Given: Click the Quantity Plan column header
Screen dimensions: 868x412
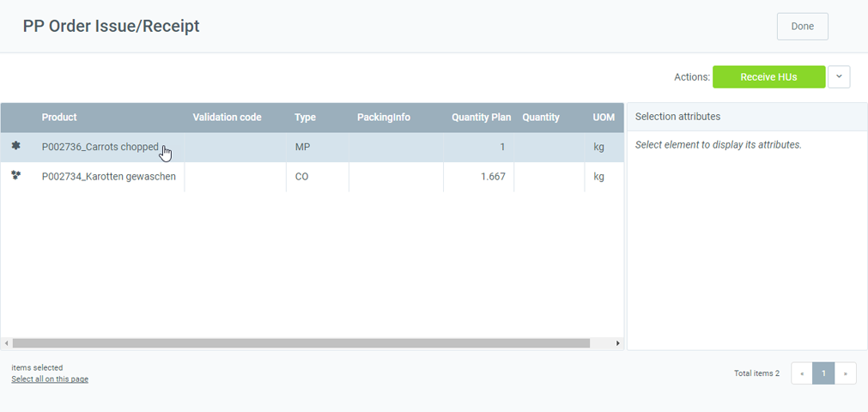Looking at the screenshot, I should pyautogui.click(x=481, y=118).
